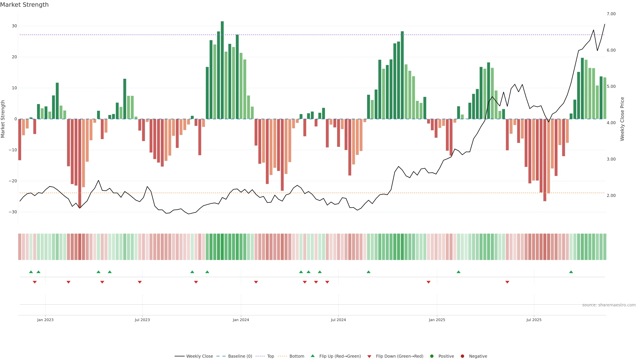
Task: Click the Market Strength chart title
Action: click(x=24, y=5)
